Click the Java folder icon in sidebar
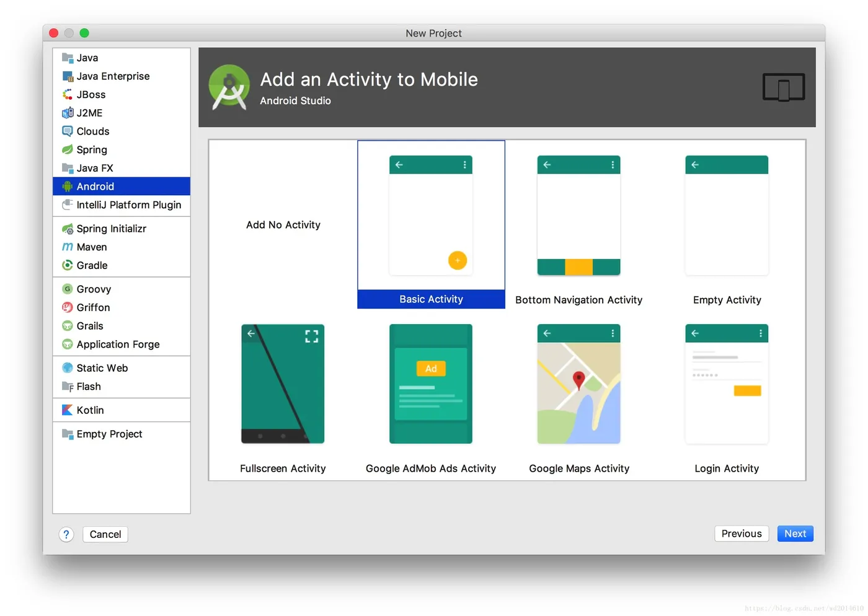This screenshot has width=868, height=616. 68,58
